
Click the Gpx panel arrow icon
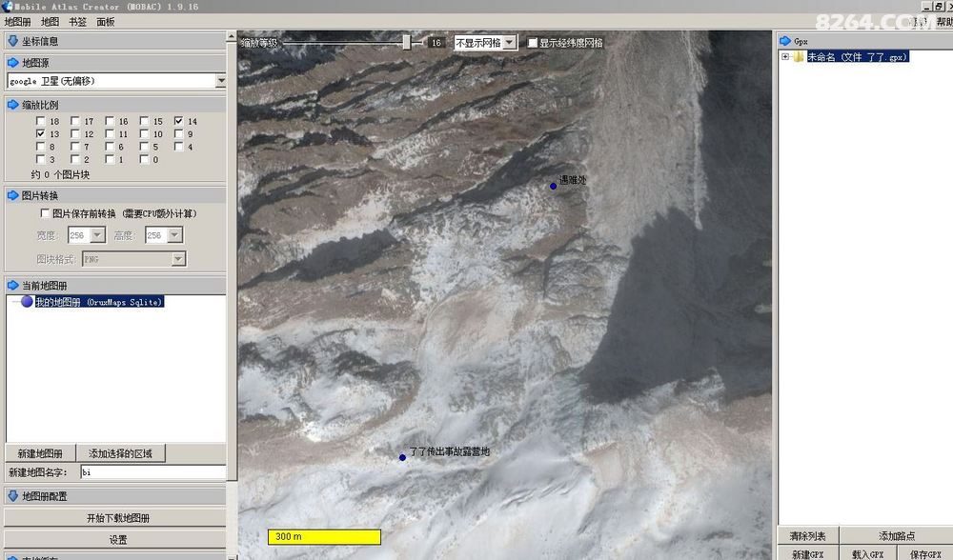tap(785, 41)
